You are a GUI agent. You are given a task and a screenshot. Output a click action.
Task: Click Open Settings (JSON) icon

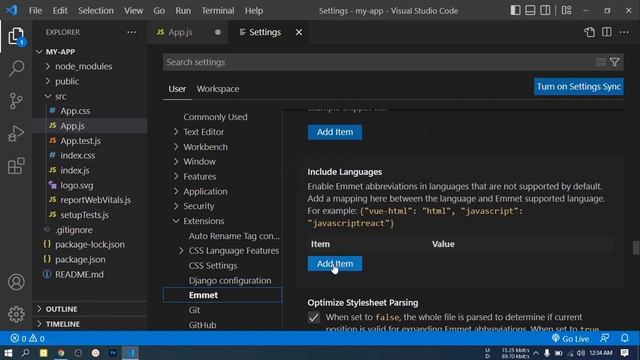589,32
